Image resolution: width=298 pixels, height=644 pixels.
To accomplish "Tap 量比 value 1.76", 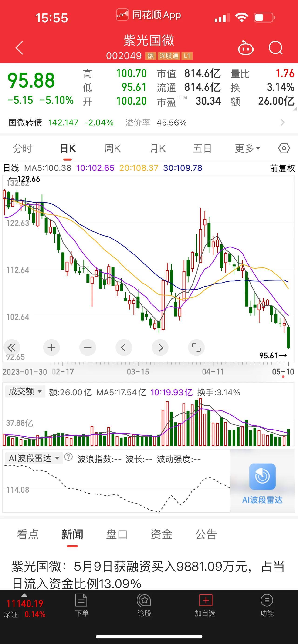I will [285, 73].
